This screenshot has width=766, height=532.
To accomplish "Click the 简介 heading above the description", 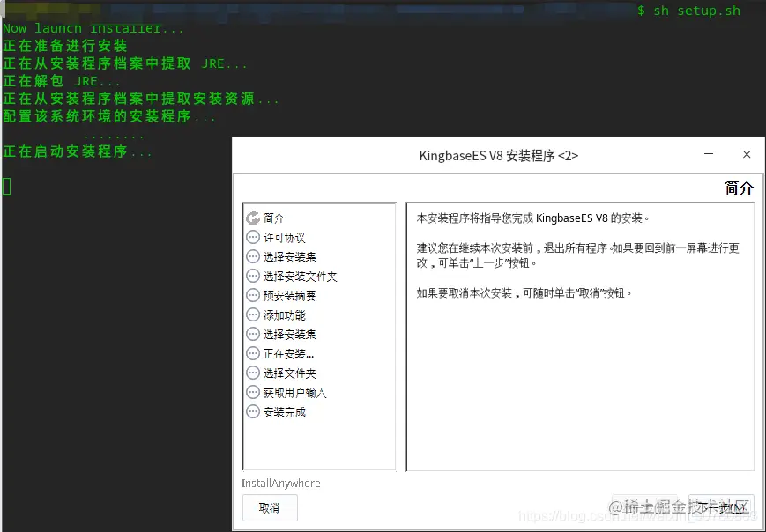I will click(738, 188).
